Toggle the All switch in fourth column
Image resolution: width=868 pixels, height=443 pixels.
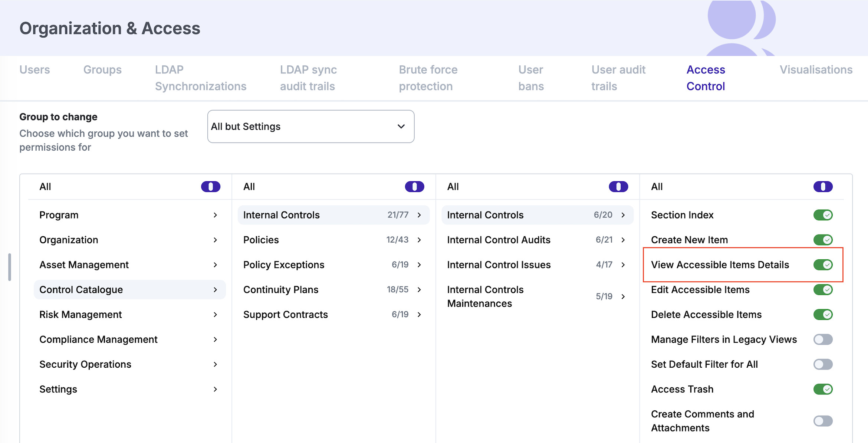coord(822,187)
